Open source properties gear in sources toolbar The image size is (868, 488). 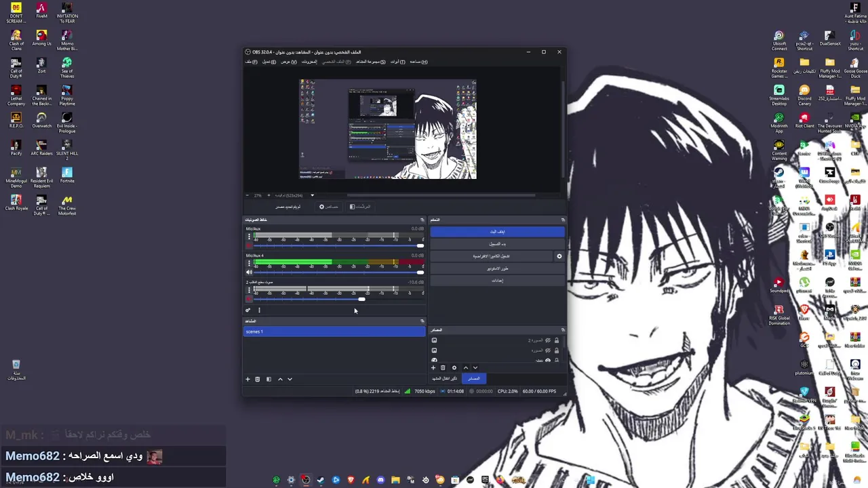(454, 368)
